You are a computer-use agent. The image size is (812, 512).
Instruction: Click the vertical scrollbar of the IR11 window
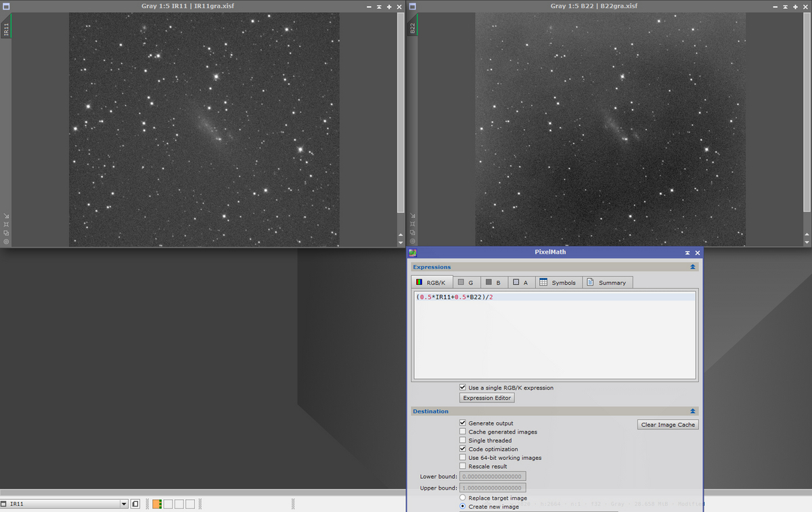point(400,122)
